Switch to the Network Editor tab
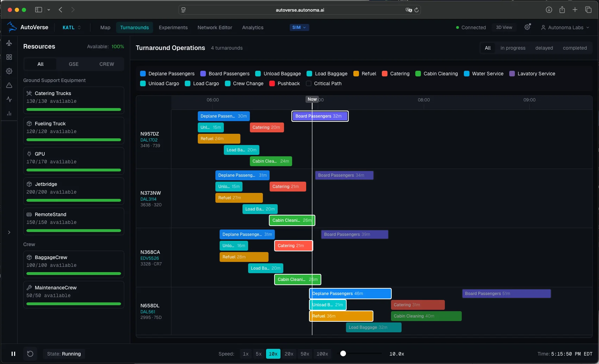The height and width of the screenshot is (364, 599). point(215,27)
